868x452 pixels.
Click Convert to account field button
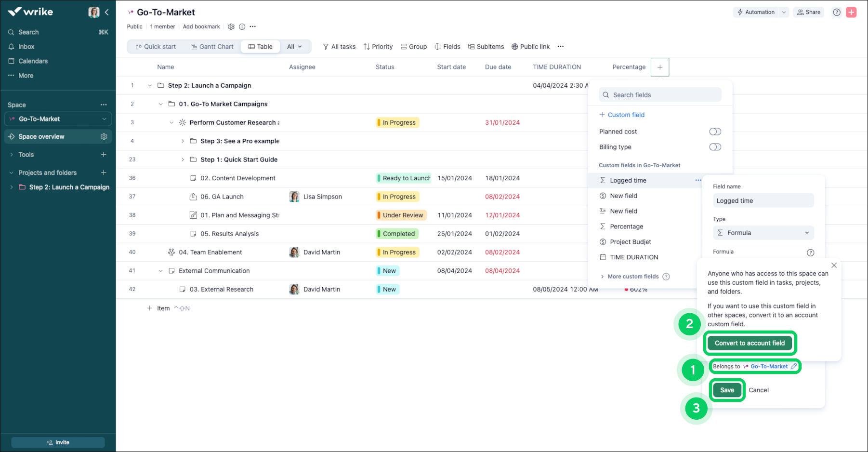(750, 343)
